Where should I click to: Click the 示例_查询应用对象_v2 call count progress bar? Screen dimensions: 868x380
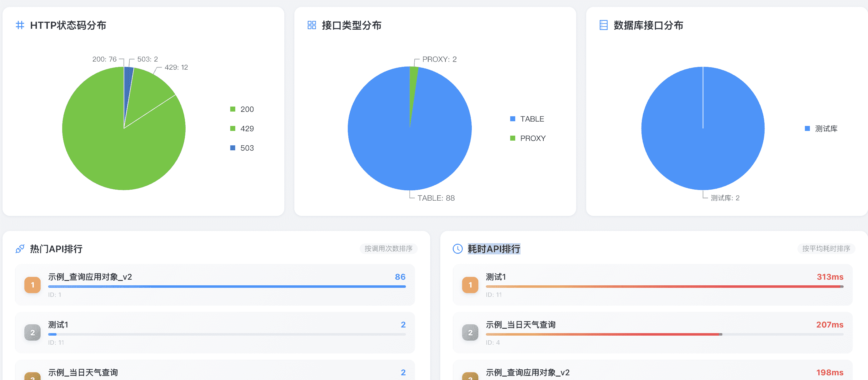pos(227,286)
